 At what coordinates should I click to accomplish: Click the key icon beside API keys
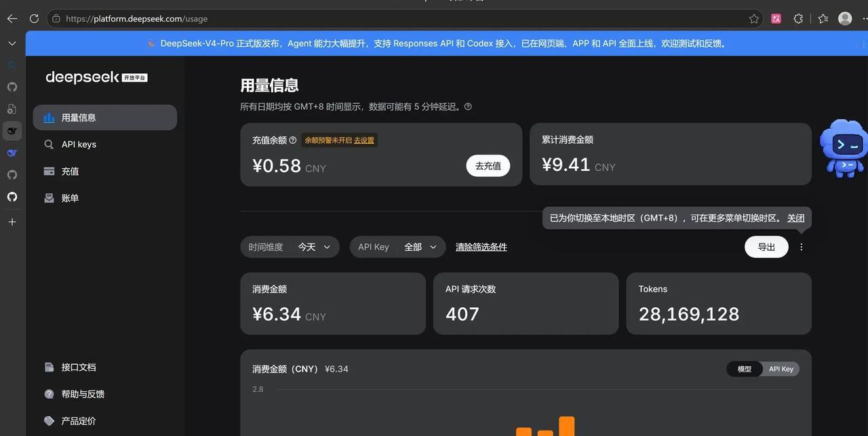tap(49, 144)
